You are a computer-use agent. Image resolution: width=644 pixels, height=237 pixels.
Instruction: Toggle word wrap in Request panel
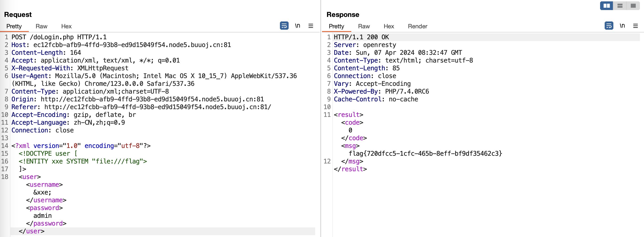pyautogui.click(x=284, y=26)
